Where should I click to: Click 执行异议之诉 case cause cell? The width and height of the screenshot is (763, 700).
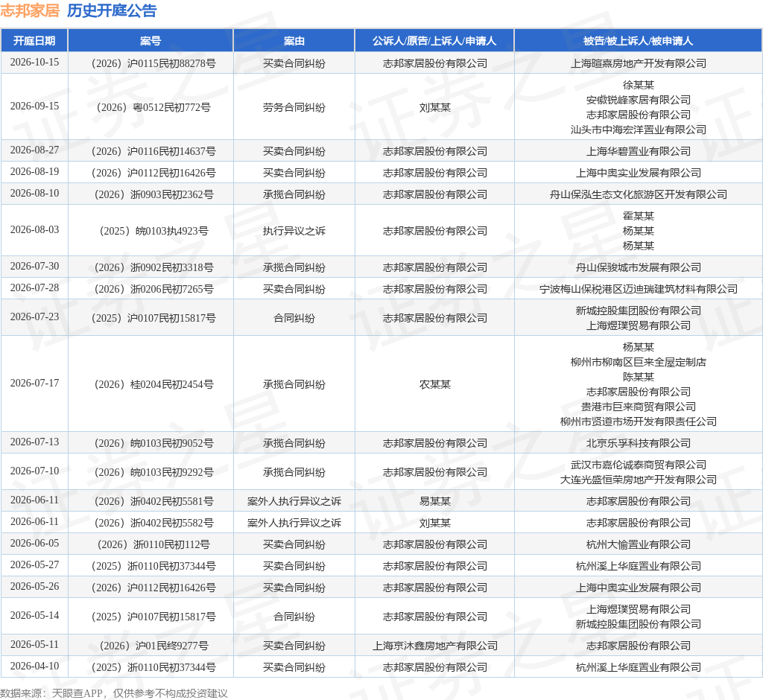[x=294, y=231]
